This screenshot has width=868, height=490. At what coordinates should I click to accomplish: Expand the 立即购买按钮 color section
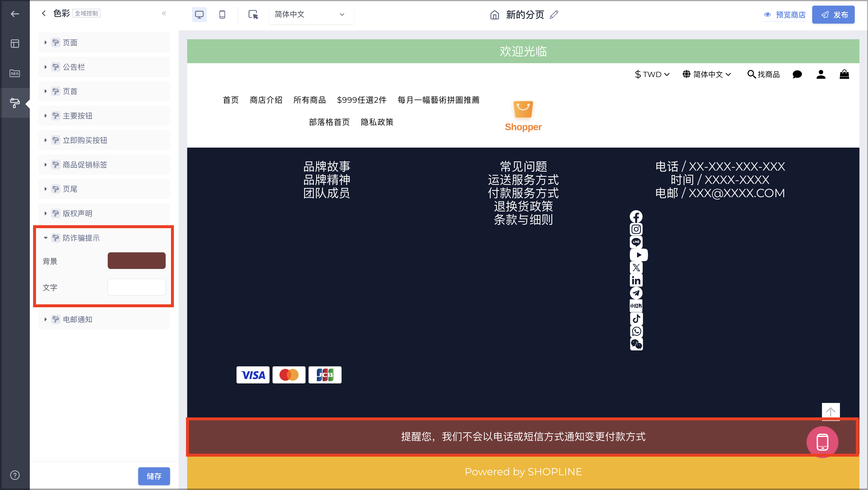click(x=104, y=140)
